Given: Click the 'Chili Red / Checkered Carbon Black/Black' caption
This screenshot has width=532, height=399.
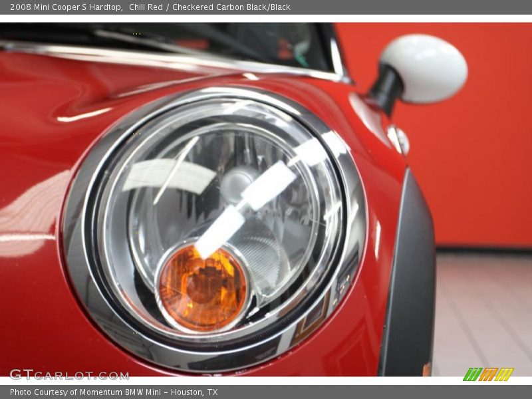Looking at the screenshot, I should (209, 7).
